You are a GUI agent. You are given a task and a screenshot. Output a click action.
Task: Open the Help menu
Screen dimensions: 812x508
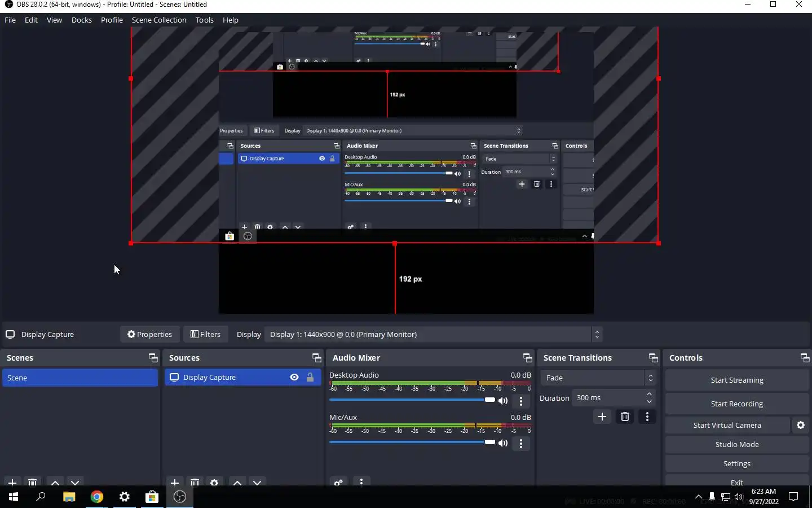tap(231, 20)
